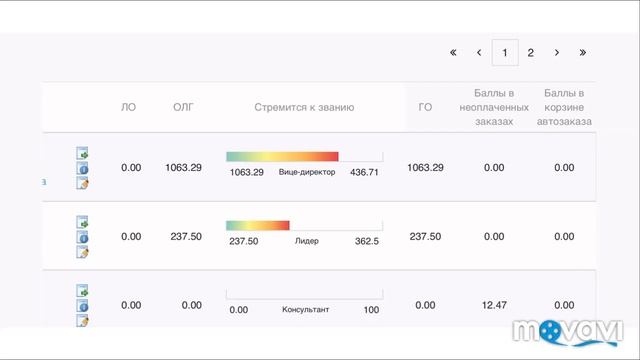Click the ОЛГ value 1063.29
Image resolution: width=640 pixels, height=360 pixels.
pyautogui.click(x=183, y=167)
